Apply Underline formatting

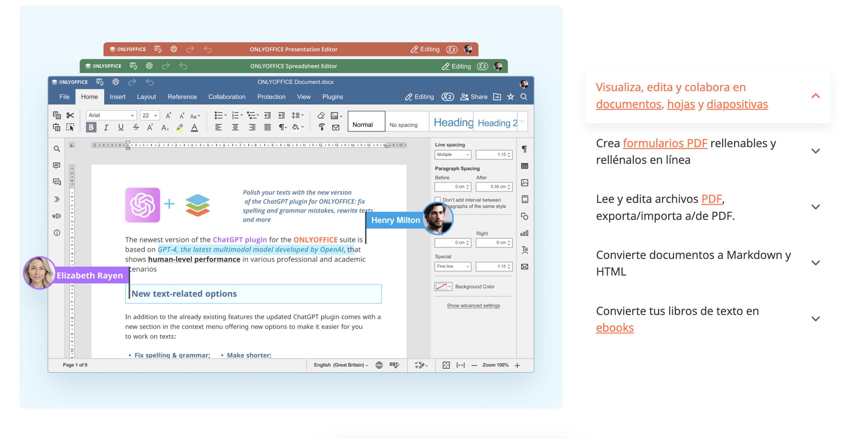(121, 127)
